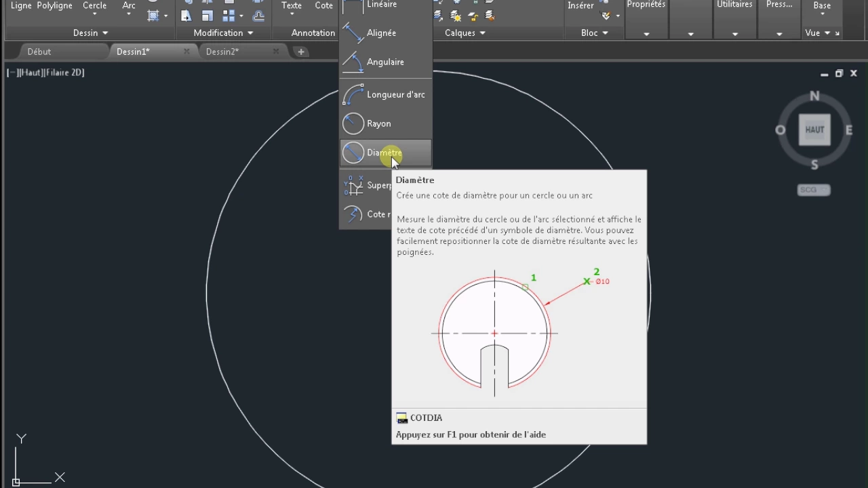
Task: Click the stretch tool icon
Action: (x=186, y=16)
